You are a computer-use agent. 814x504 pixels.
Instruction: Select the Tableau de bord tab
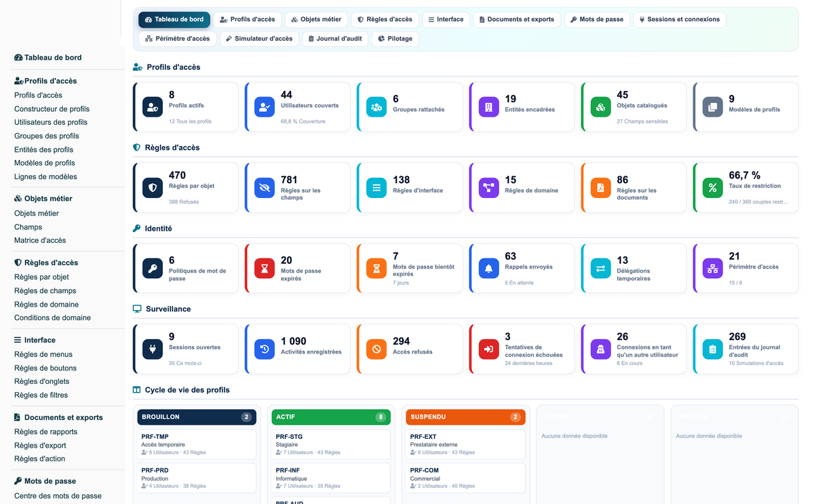coord(174,20)
